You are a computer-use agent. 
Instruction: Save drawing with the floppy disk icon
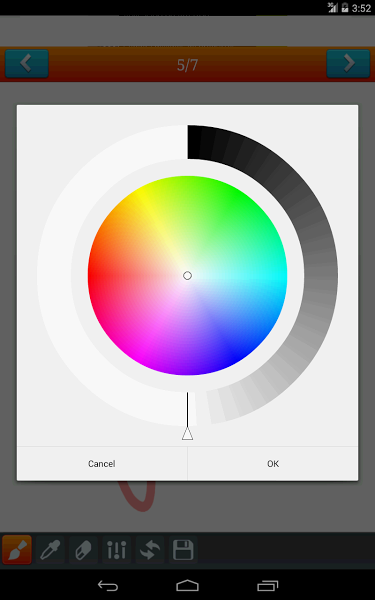pyautogui.click(x=183, y=549)
